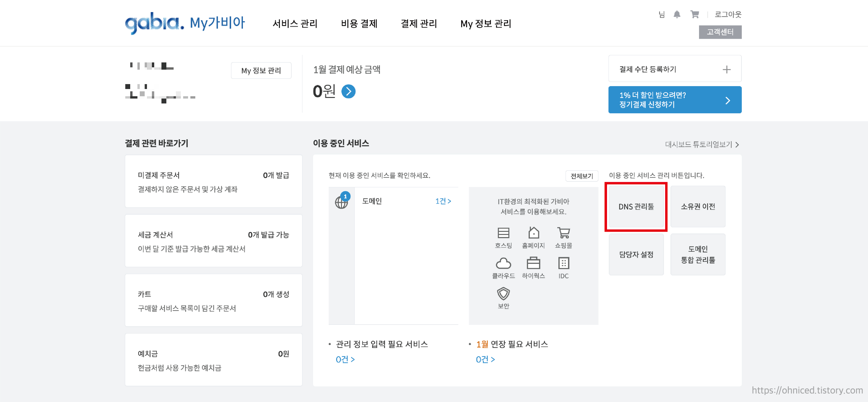Click the 소유권 이전 button
This screenshot has height=402, width=868.
tap(698, 207)
